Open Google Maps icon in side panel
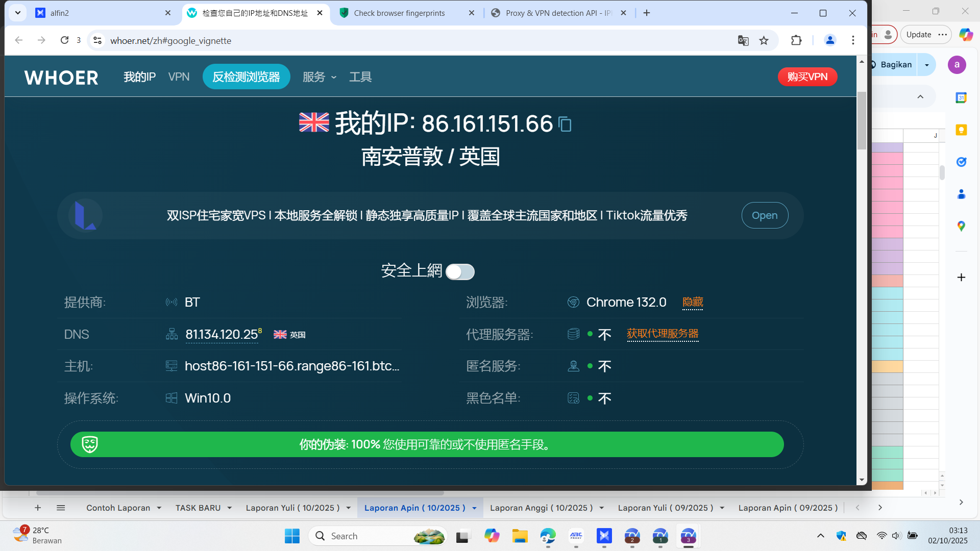 (x=961, y=226)
